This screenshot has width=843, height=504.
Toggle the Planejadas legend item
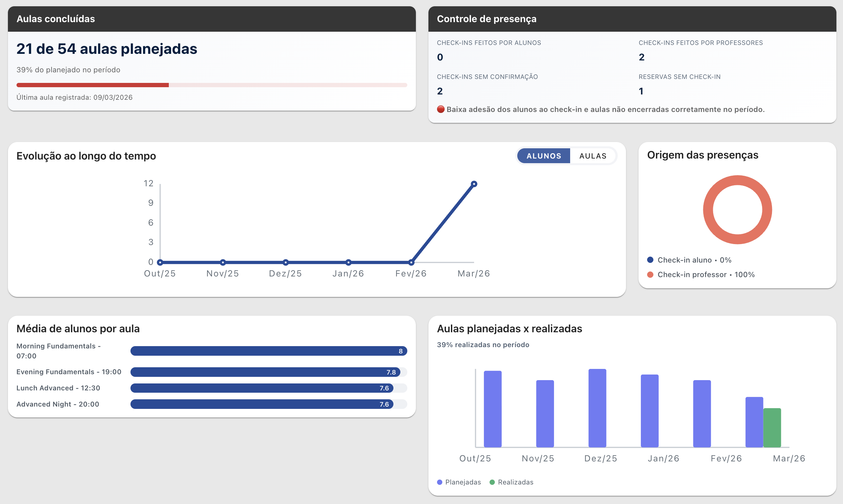click(x=459, y=482)
